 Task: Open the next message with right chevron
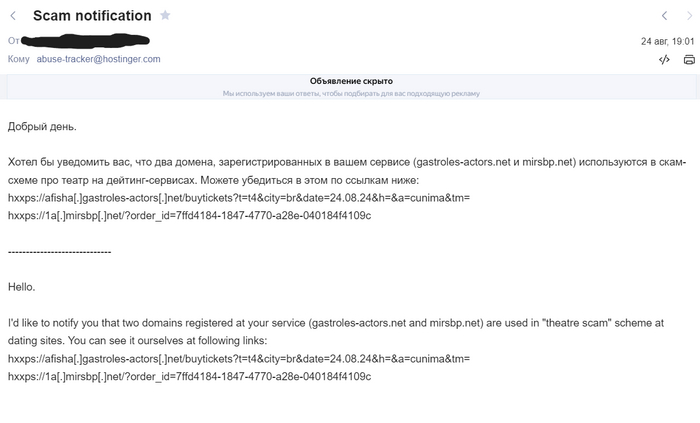click(689, 16)
